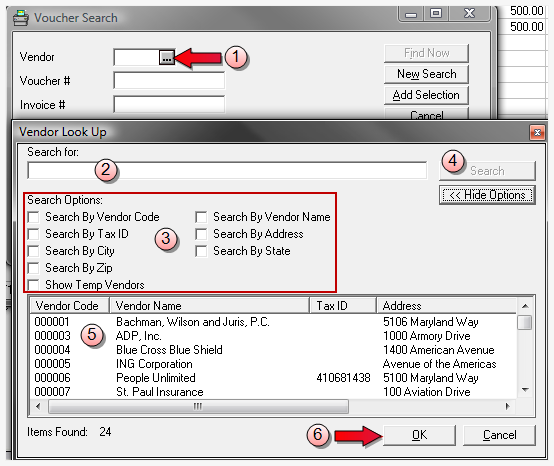The image size is (554, 466).
Task: Close the Voucher Search window
Action: pyautogui.click(x=469, y=13)
